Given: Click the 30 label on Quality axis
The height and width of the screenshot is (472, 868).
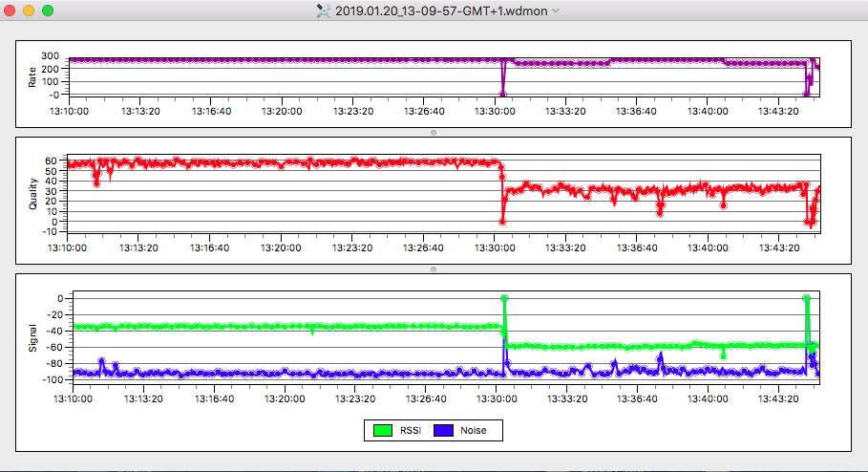Looking at the screenshot, I should tap(51, 191).
